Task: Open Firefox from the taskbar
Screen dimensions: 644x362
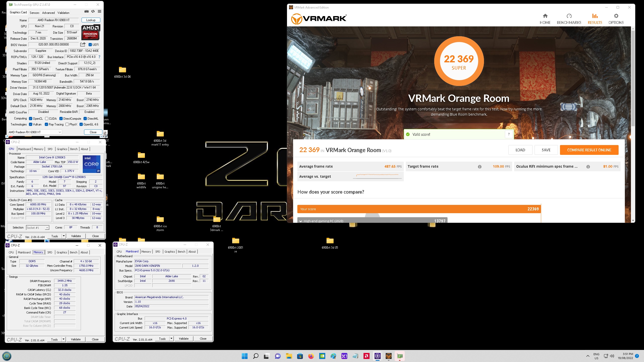Action: [x=311, y=356]
